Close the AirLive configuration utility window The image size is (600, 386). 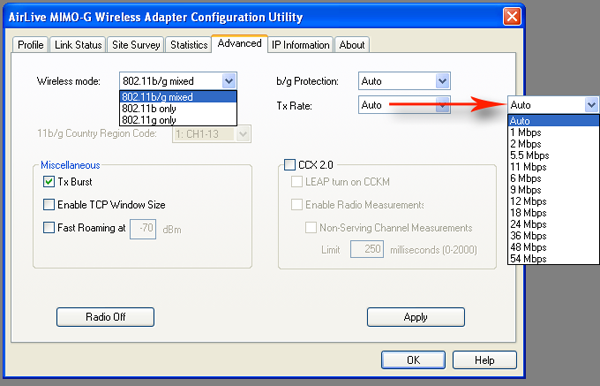pos(512,16)
